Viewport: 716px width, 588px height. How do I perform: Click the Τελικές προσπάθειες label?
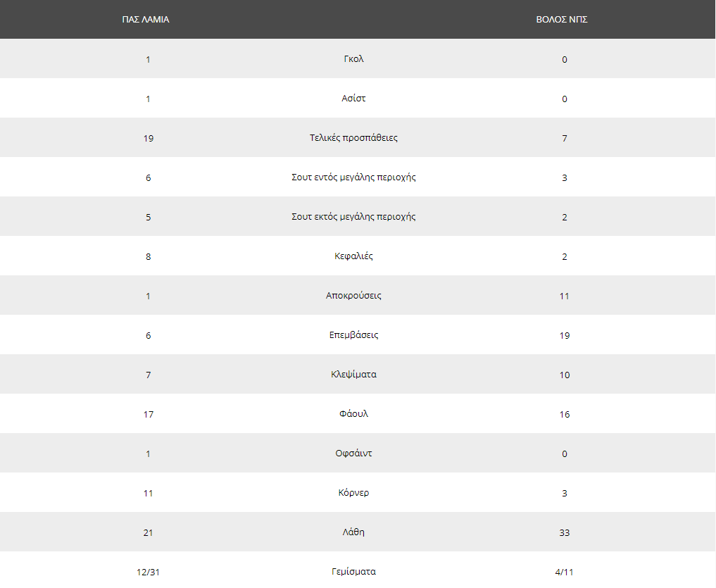pos(353,138)
